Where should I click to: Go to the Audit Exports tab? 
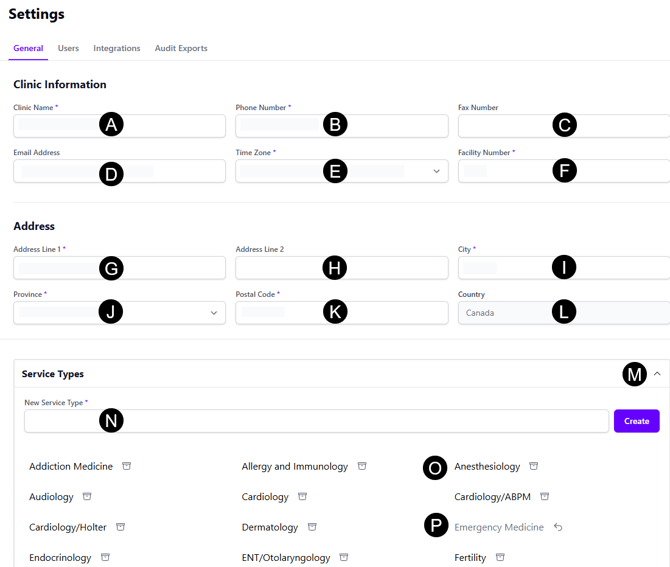tap(181, 48)
